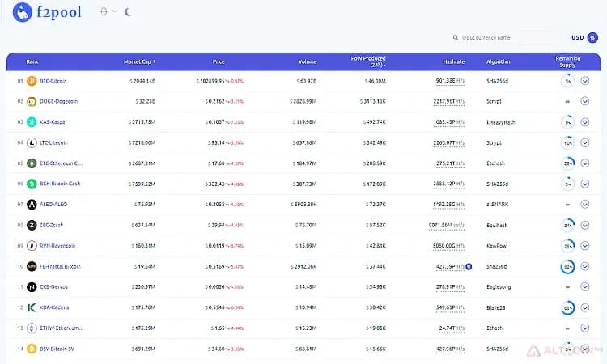
Task: Expand the RVN-Ravencoin row details
Action: (585, 246)
